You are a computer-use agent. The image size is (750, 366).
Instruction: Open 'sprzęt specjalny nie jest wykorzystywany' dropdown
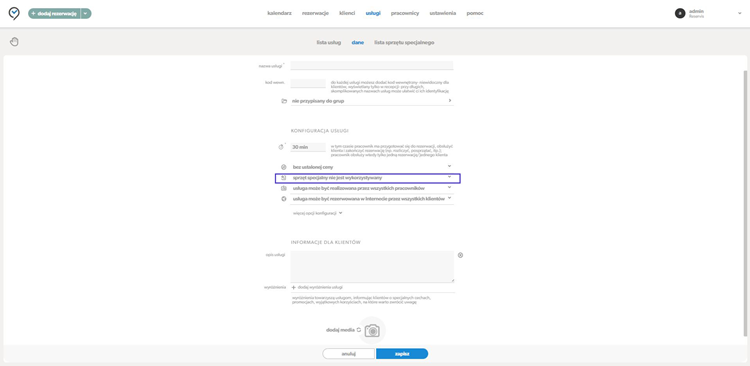pos(372,177)
